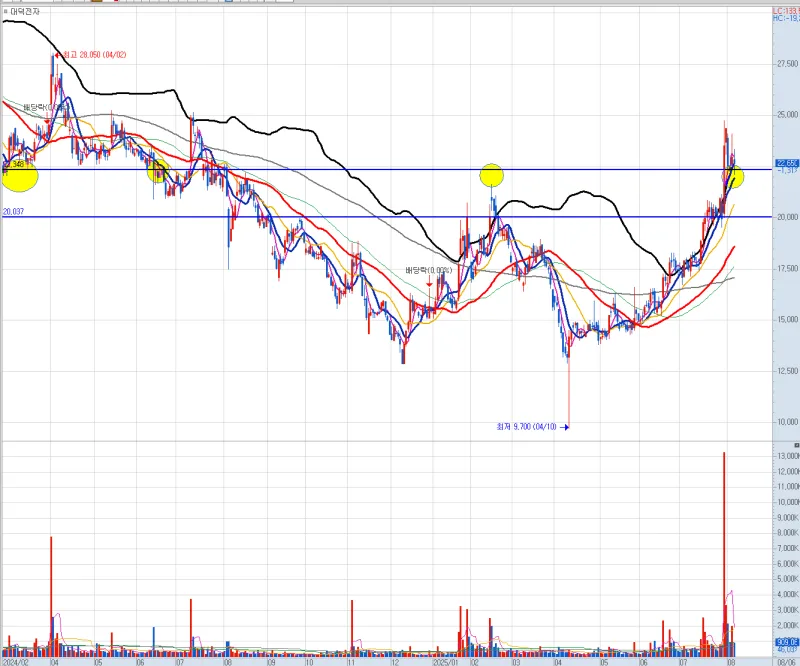800x666 pixels.
Task: Click the 2025/01 date on time axis
Action: 444,661
